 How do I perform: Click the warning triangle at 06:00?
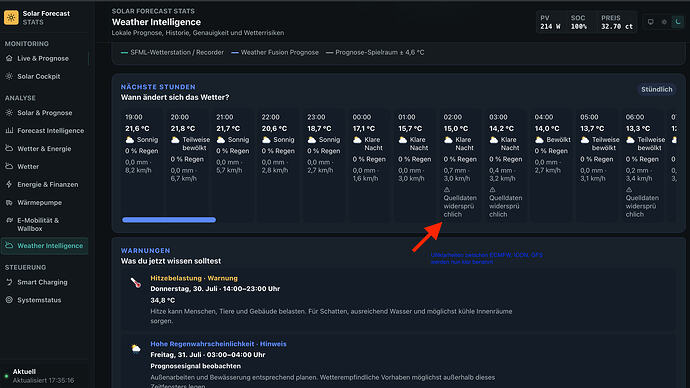point(629,190)
